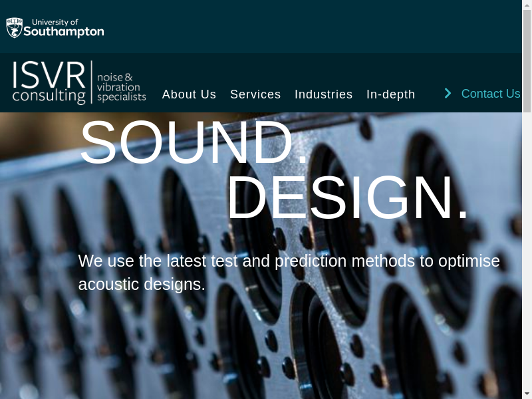This screenshot has height=399, width=532.
Task: Open the About Us menu
Action: pyautogui.click(x=189, y=94)
